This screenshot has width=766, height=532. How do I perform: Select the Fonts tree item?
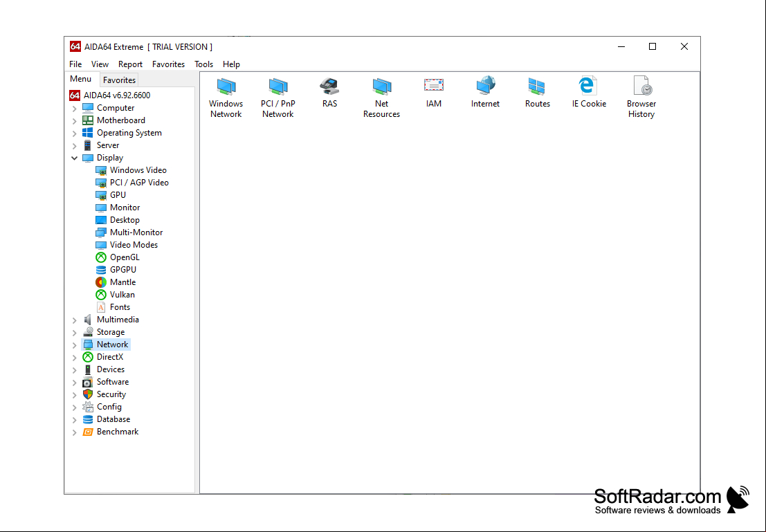pyautogui.click(x=120, y=307)
